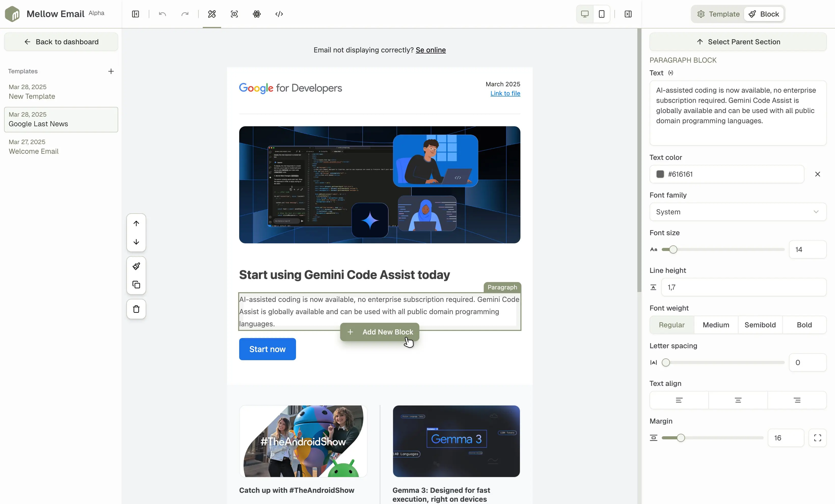Undo the last change
The image size is (835, 504).
[x=162, y=14]
